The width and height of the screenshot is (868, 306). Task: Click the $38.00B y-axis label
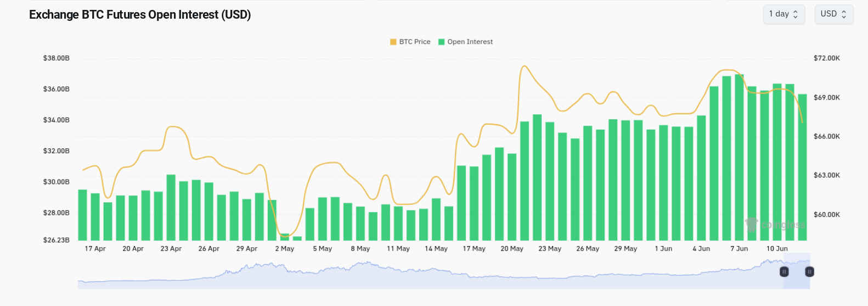click(57, 58)
